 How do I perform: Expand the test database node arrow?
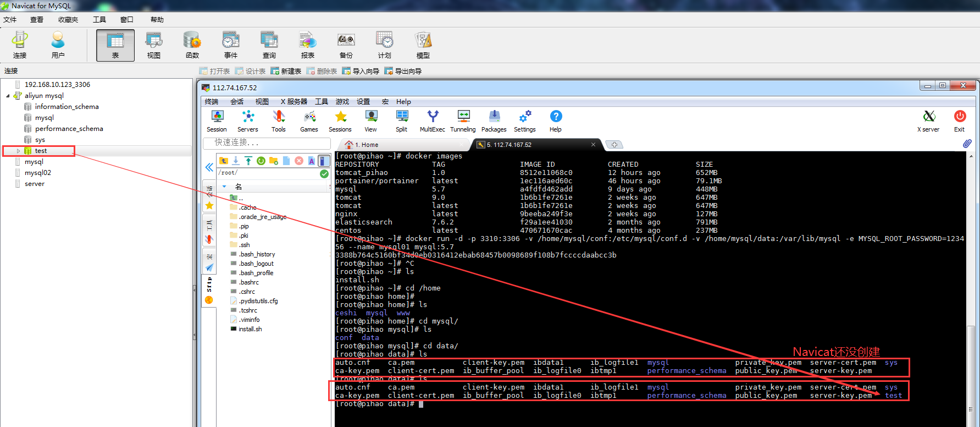tap(18, 151)
